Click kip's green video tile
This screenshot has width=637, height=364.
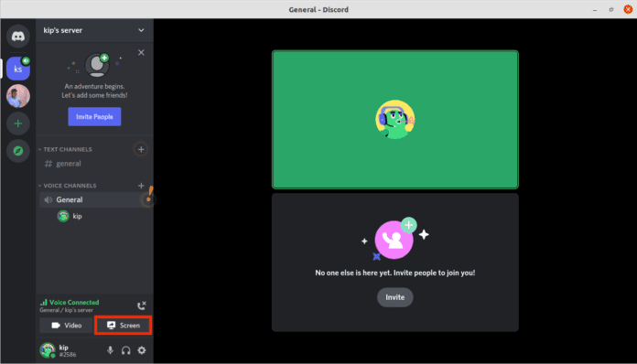[x=394, y=120]
